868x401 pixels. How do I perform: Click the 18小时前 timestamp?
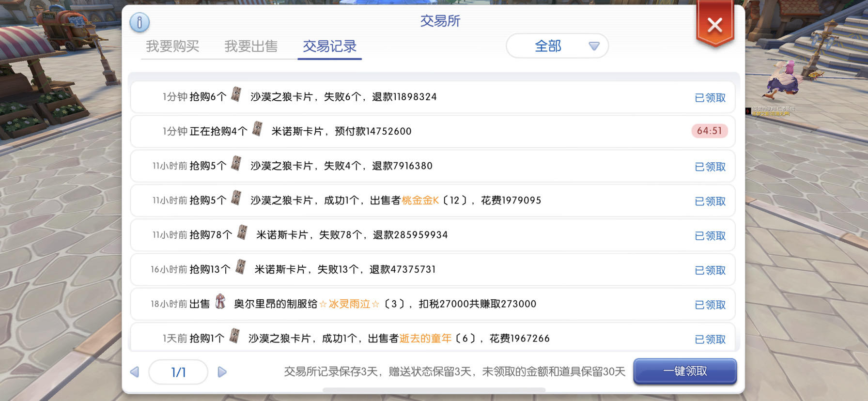tap(169, 304)
